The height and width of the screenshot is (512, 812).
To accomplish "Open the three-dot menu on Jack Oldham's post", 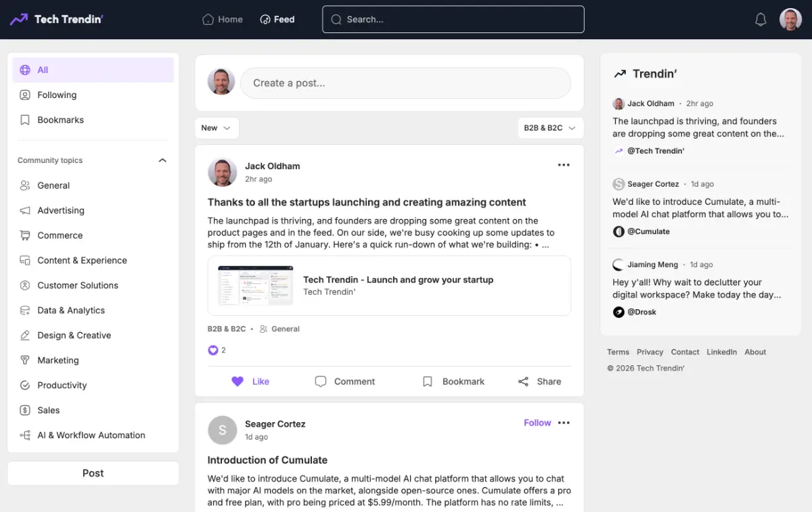I will 564,165.
